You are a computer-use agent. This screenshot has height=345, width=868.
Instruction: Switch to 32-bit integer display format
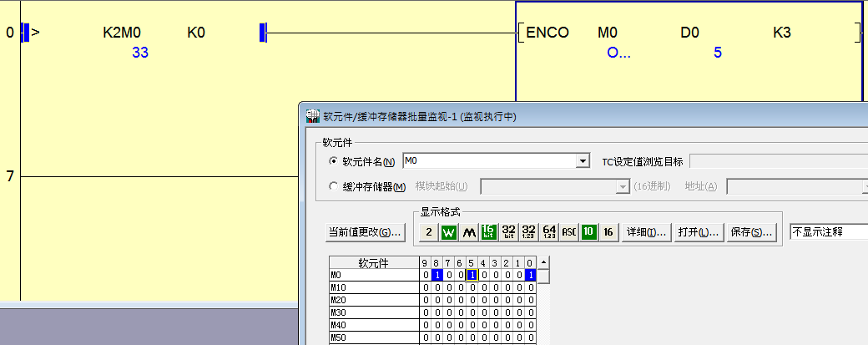509,232
